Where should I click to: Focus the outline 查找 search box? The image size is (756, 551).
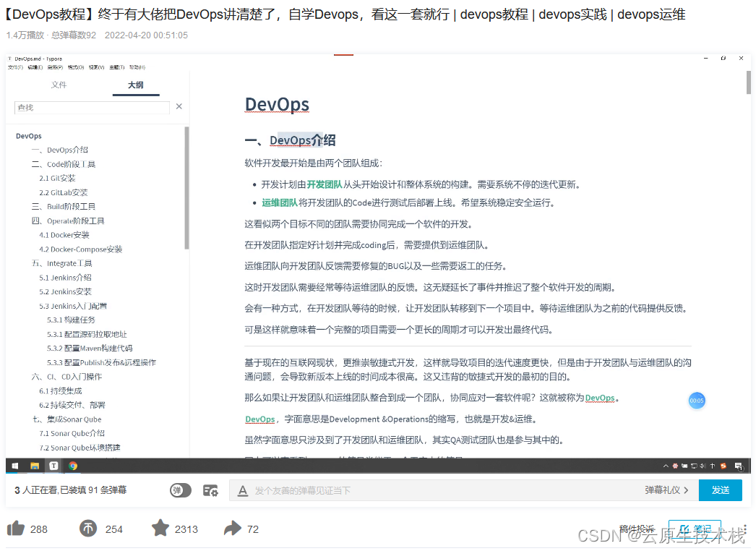[x=92, y=107]
